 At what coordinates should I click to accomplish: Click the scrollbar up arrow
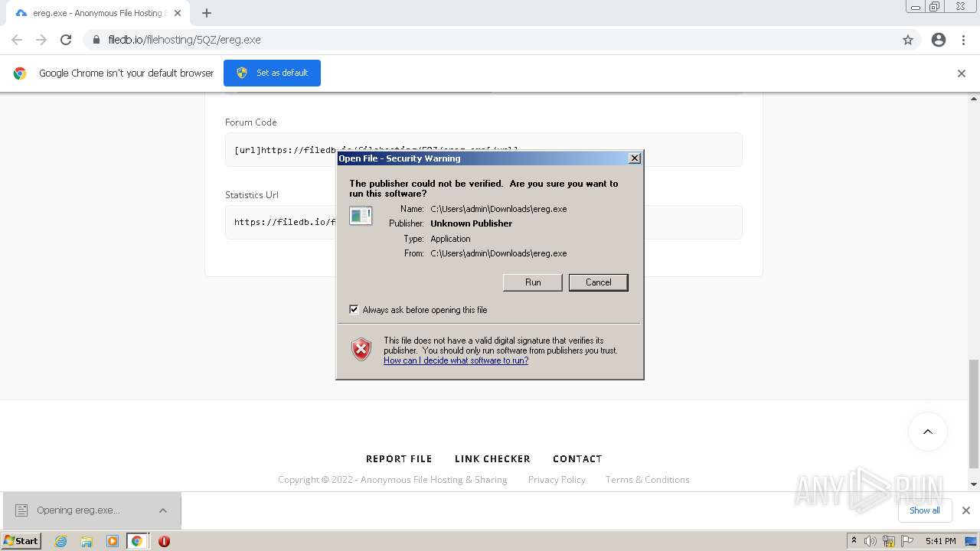pyautogui.click(x=974, y=99)
